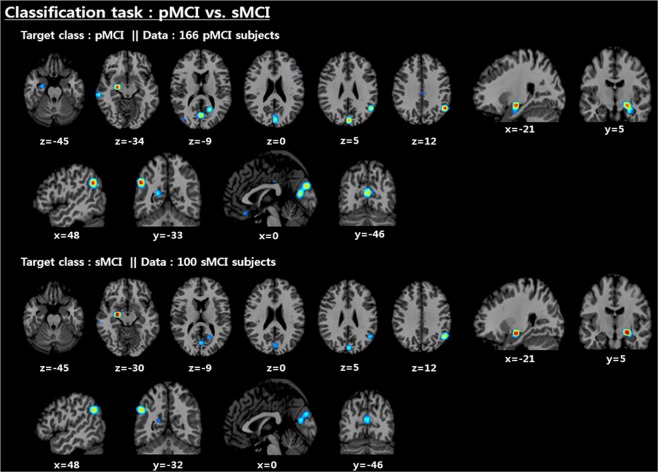Click the 'y=-46' label under the pMCI slices
The width and height of the screenshot is (658, 472).
point(369,235)
